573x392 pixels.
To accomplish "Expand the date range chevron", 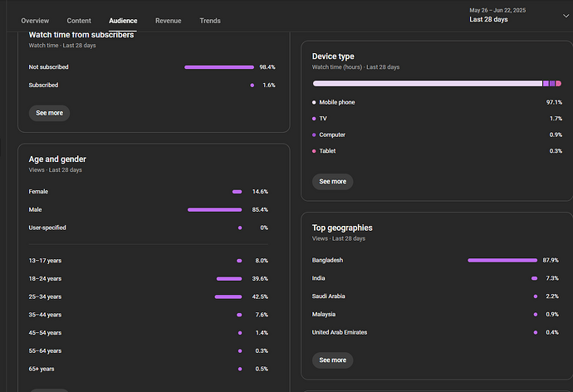I will (566, 16).
